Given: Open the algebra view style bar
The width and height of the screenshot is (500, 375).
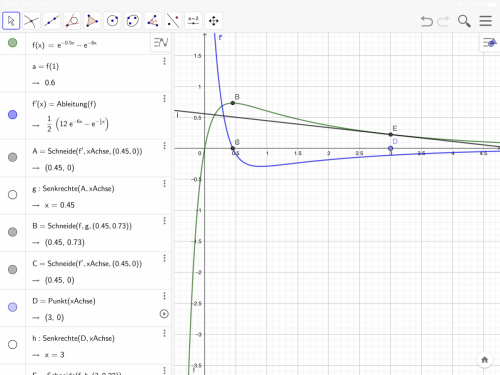Looking at the screenshot, I should click(161, 42).
